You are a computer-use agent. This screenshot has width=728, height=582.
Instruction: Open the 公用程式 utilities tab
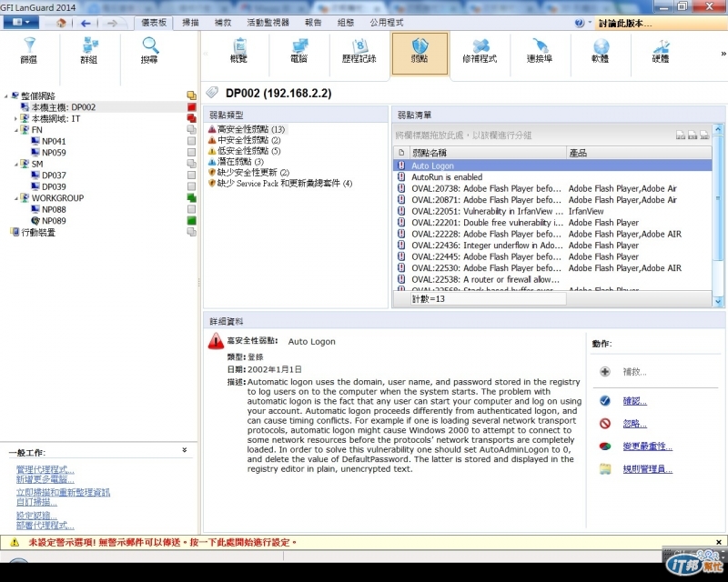(386, 23)
